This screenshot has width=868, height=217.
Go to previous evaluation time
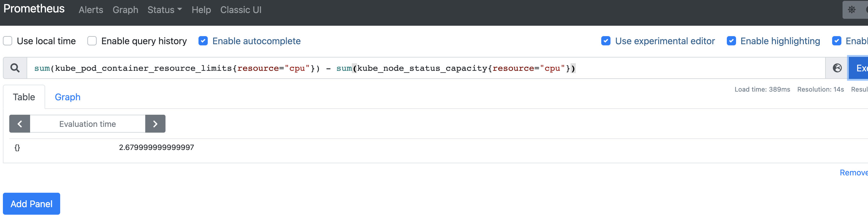[20, 124]
